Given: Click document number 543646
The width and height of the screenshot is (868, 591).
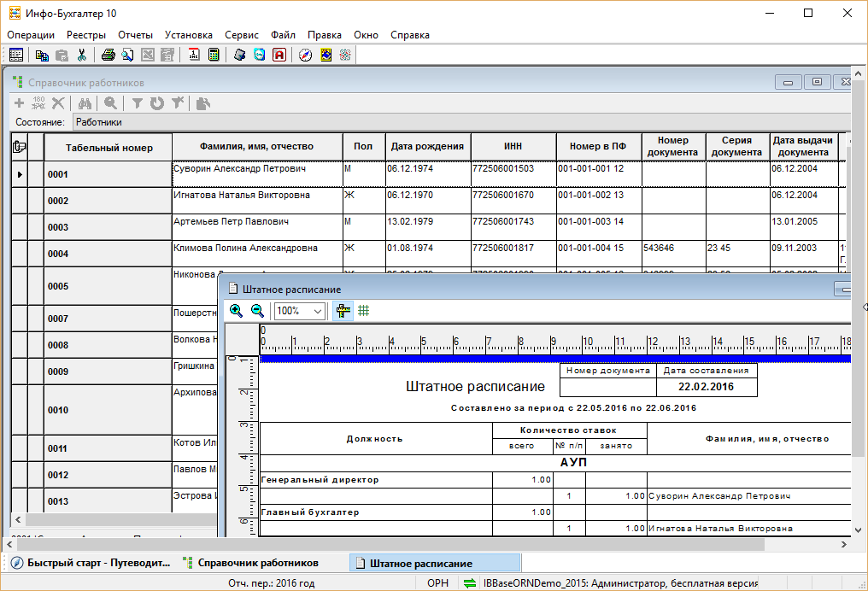Looking at the screenshot, I should tap(673, 254).
